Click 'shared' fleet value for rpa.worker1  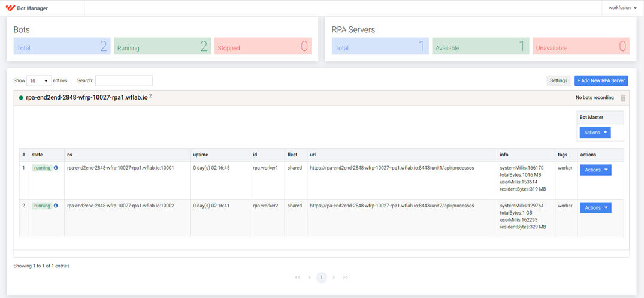coord(295,168)
